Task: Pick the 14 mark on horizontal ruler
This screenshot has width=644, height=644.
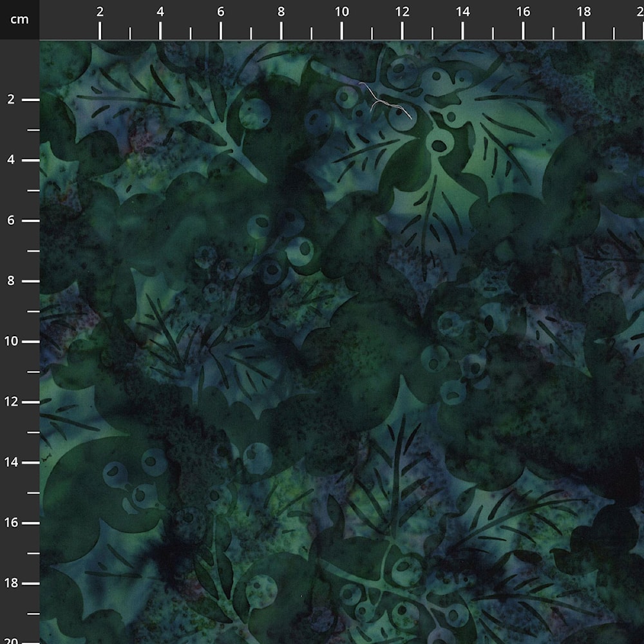Action: coord(462,12)
